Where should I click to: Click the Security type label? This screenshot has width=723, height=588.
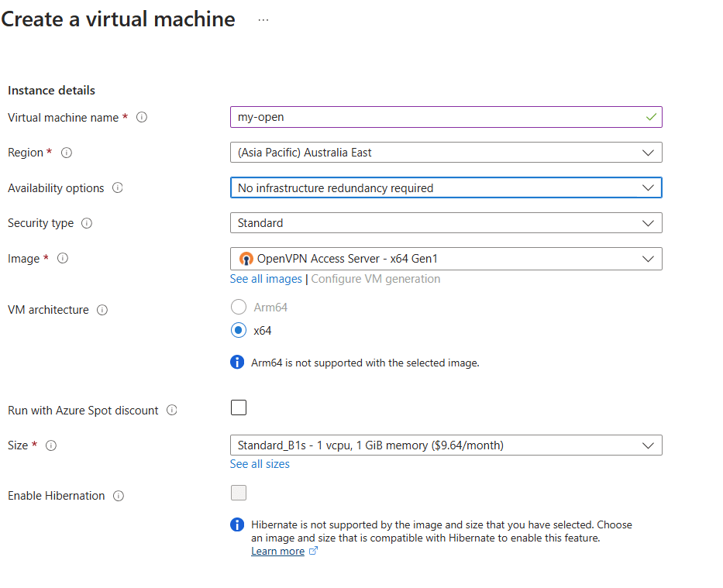click(40, 223)
